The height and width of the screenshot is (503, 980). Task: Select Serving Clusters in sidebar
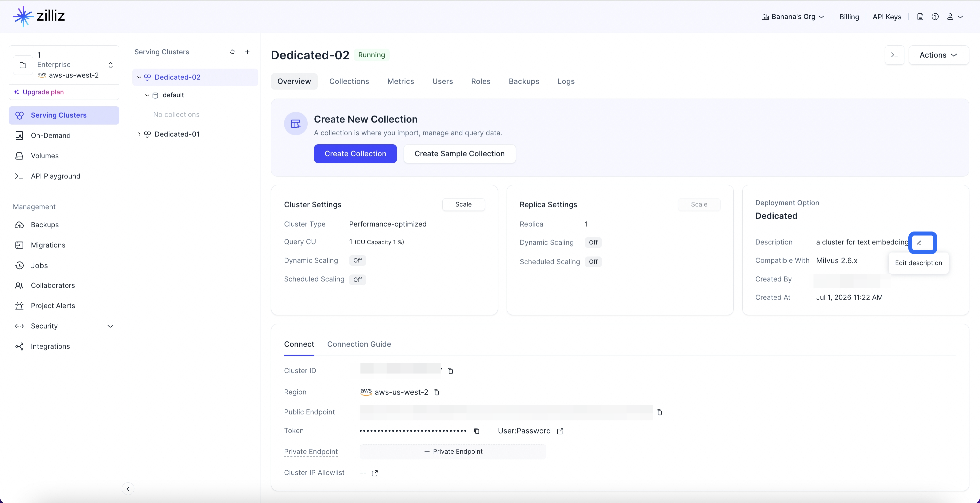(x=64, y=115)
